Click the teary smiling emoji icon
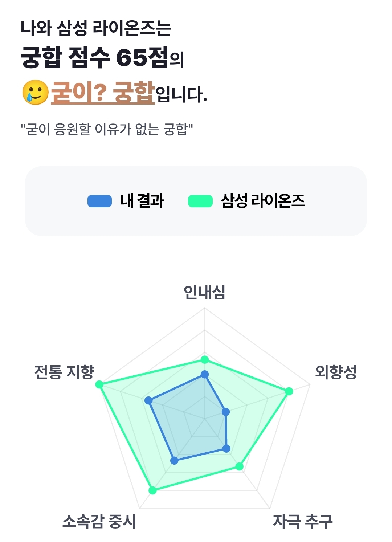This screenshot has width=392, height=542. pos(35,93)
